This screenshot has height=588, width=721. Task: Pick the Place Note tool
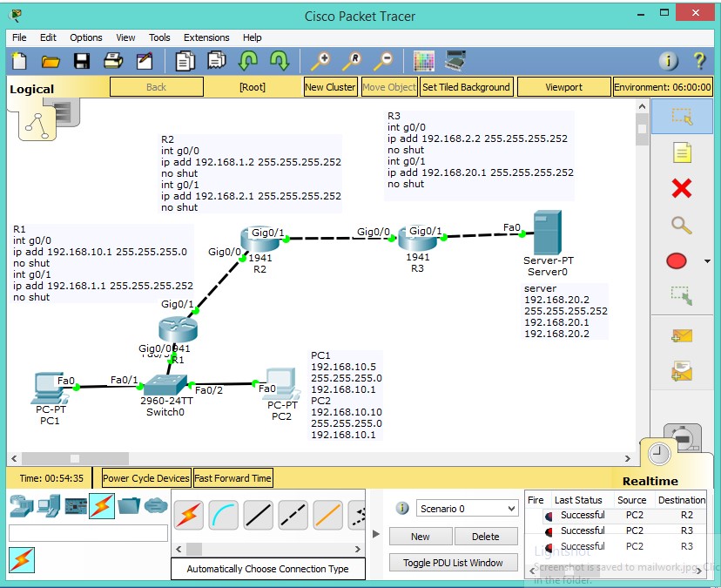(x=682, y=152)
